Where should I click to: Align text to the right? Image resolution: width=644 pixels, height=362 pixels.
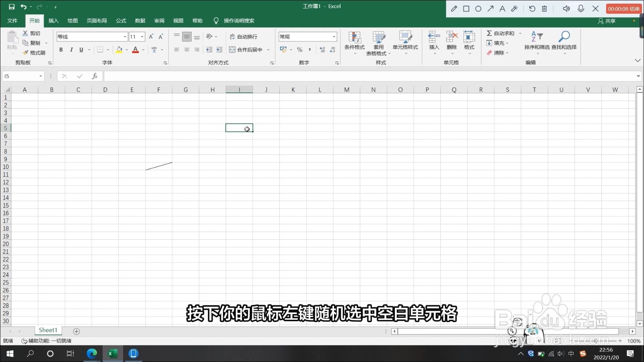[x=197, y=49]
